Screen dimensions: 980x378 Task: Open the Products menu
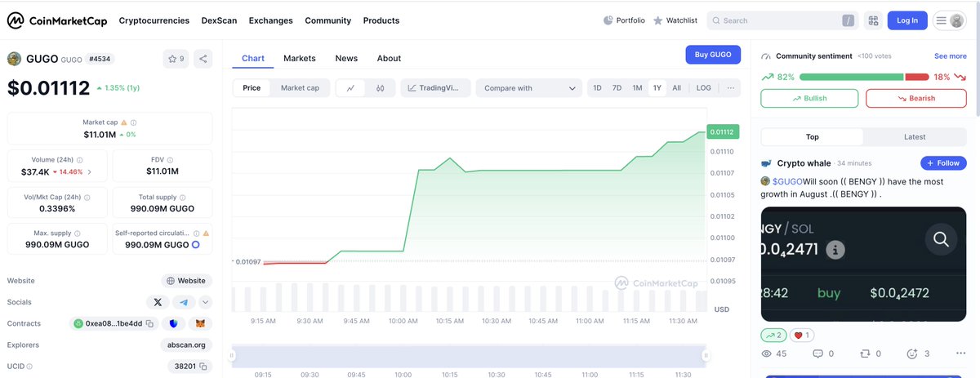[x=381, y=20]
